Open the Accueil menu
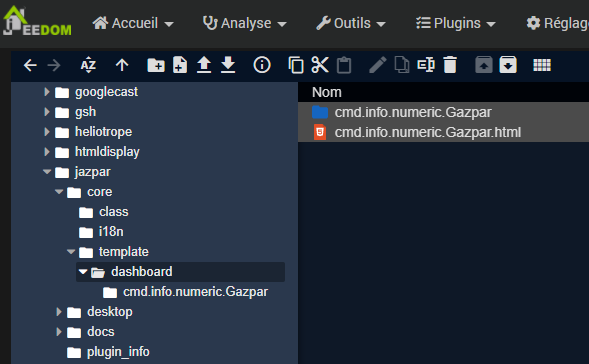The width and height of the screenshot is (589, 364). click(x=133, y=23)
